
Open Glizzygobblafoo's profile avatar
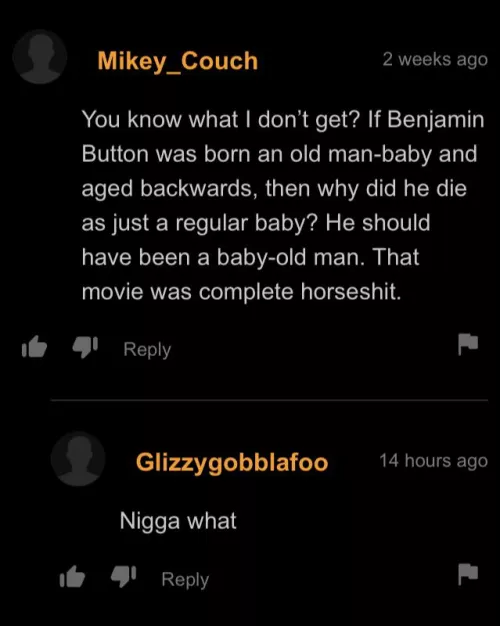[x=78, y=458]
